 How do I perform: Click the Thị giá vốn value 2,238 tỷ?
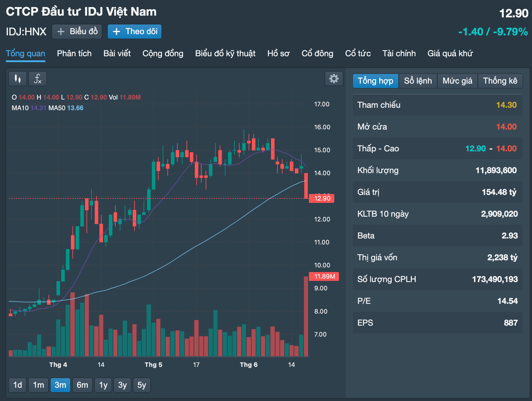coord(502,258)
